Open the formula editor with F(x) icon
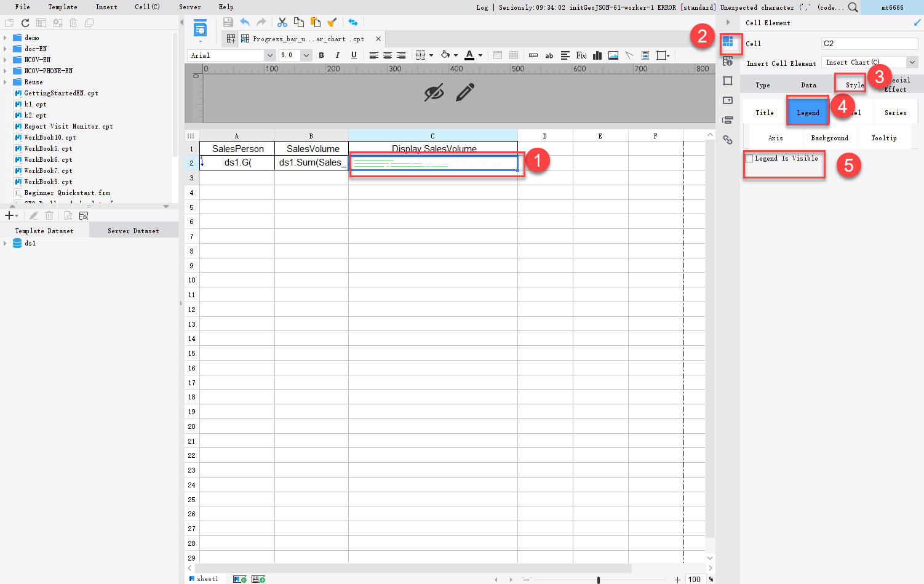Viewport: 924px width, 584px height. 581,55
